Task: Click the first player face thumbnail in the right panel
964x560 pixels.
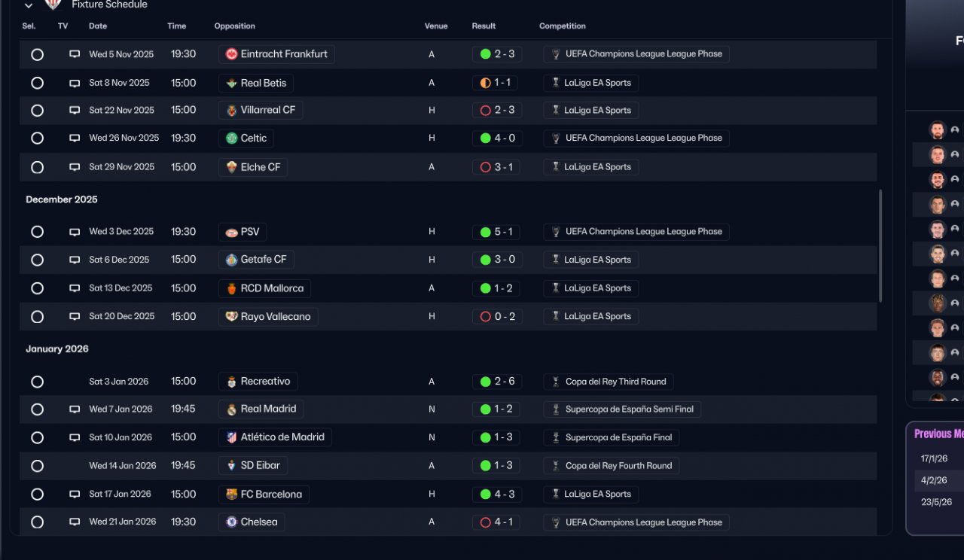Action: coord(937,130)
